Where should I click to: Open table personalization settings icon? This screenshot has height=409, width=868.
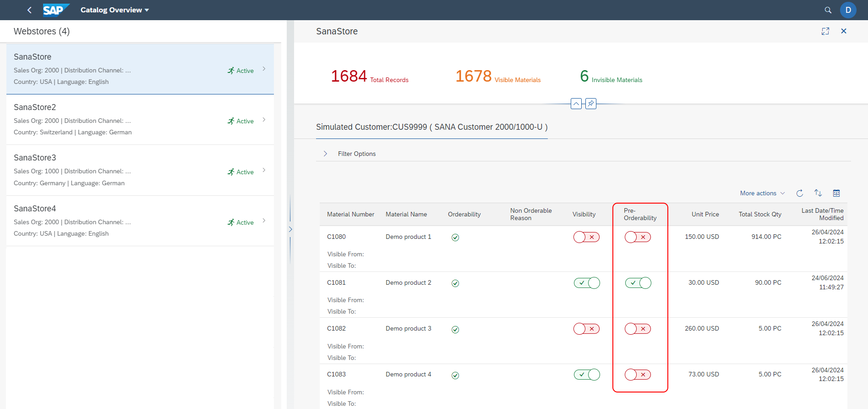[836, 193]
